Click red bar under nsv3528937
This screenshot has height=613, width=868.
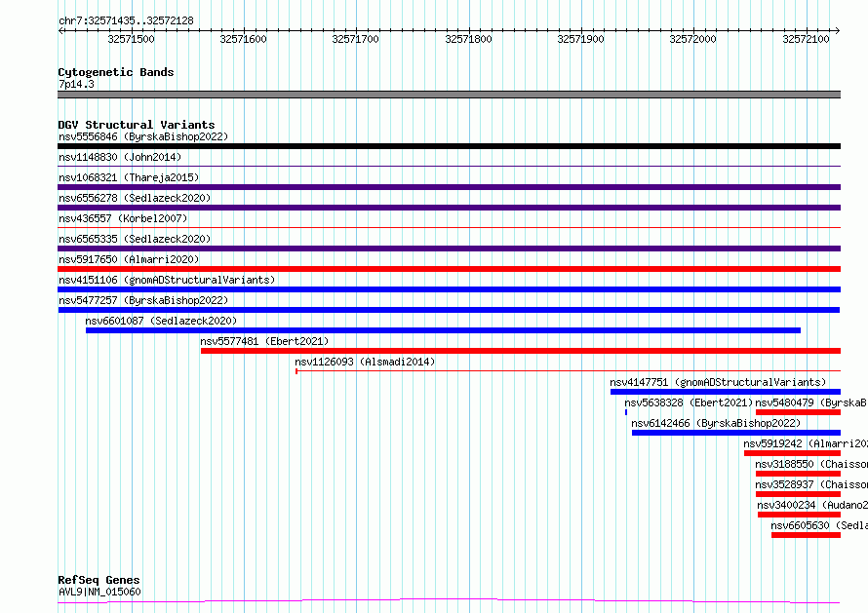click(x=798, y=494)
